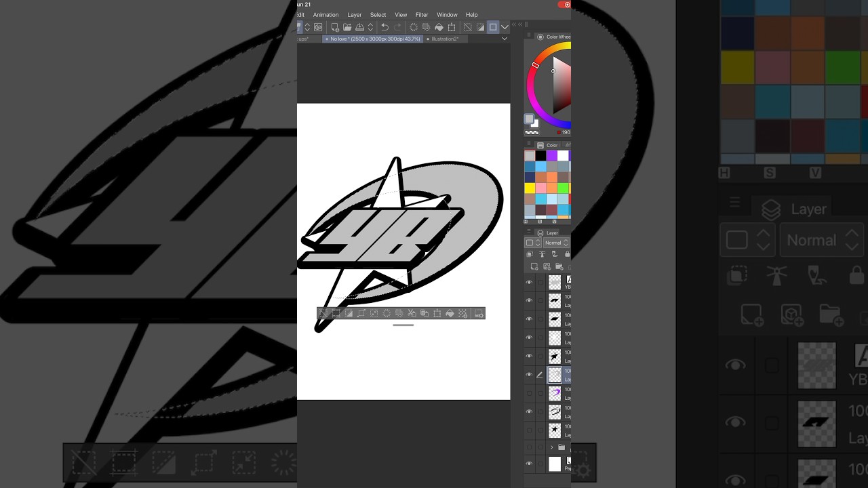Toggle the lock layer padlock

(567, 254)
